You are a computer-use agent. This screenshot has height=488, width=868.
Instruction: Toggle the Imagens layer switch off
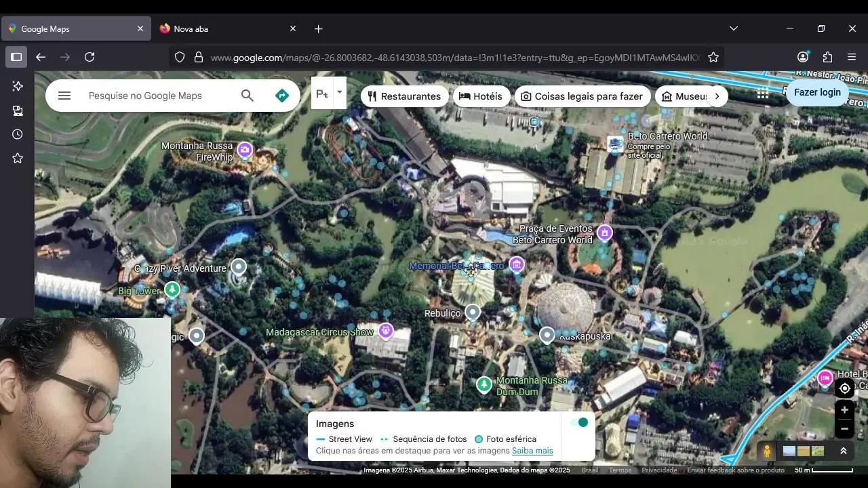(578, 422)
